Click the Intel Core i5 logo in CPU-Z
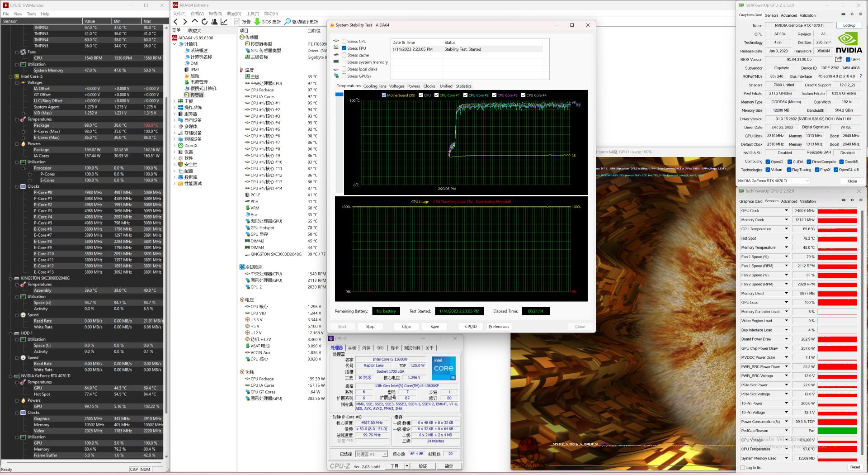This screenshot has height=475, width=868. [443, 368]
